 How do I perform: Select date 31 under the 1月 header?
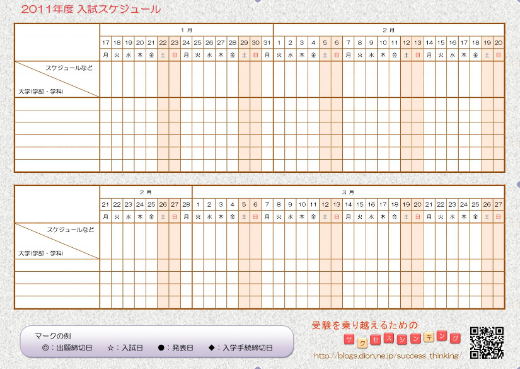[267, 42]
